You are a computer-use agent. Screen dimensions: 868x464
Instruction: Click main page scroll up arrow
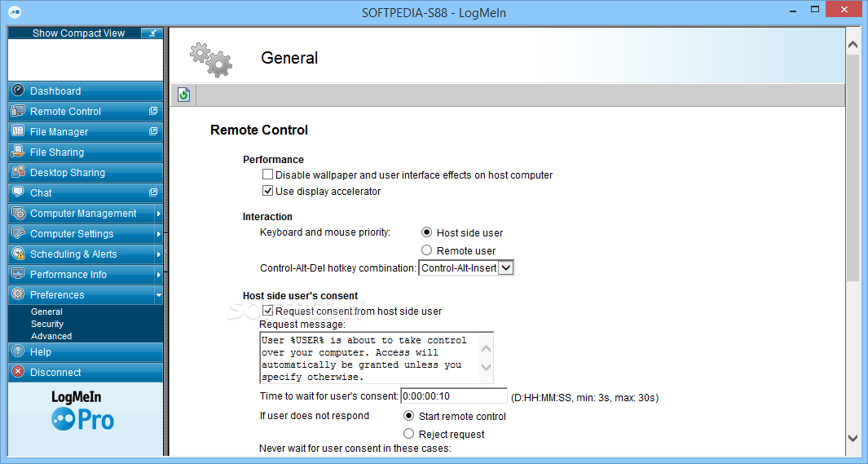[853, 45]
